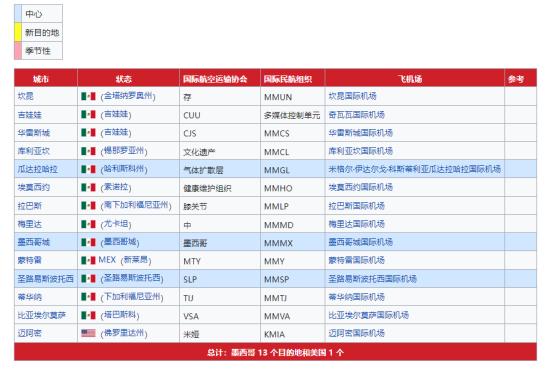Viewport: 554px width, 373px height.
Task: Open the 金塔纳罗奥州 state link
Action: (128, 96)
